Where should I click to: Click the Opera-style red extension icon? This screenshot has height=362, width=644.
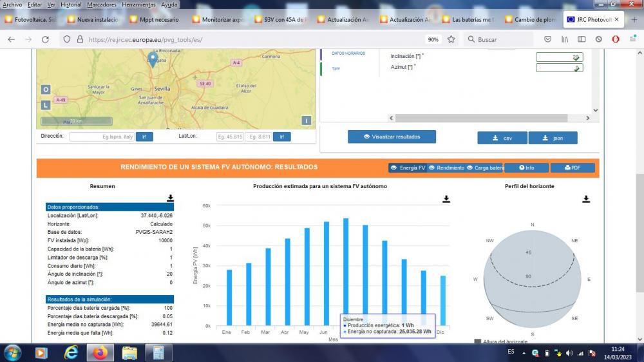[615, 39]
